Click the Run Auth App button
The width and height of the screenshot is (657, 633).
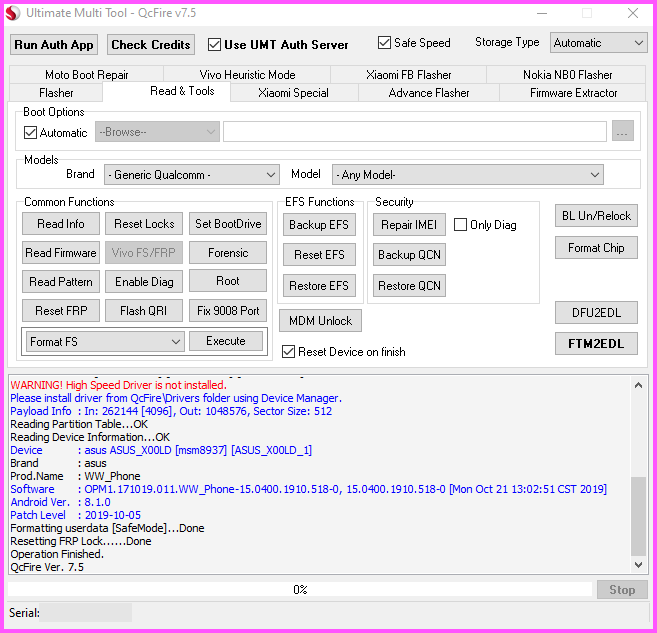[54, 44]
